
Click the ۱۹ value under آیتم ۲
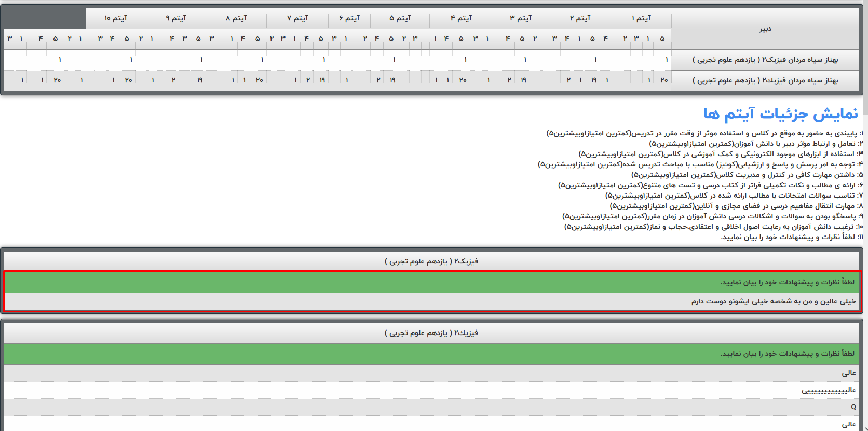coord(593,80)
